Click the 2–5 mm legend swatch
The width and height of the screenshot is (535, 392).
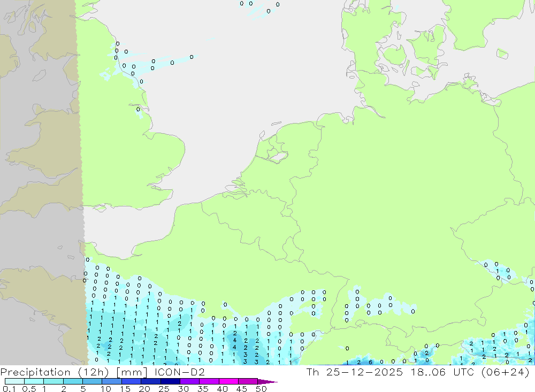pos(73,381)
